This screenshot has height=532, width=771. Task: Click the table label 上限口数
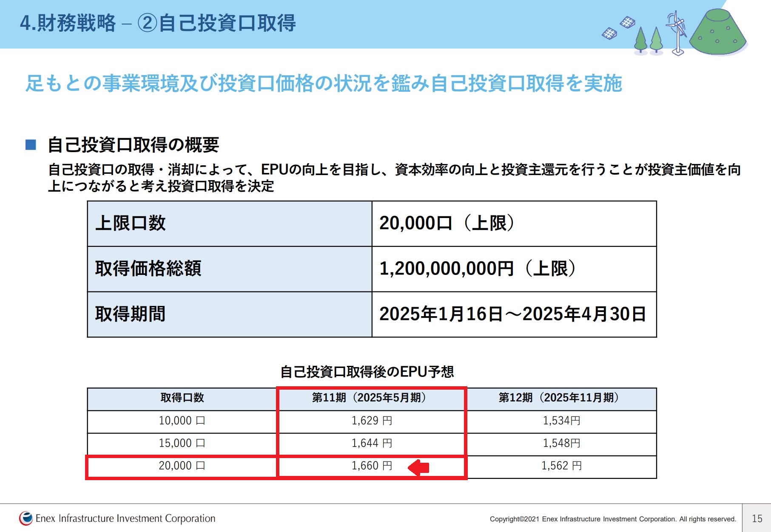click(x=130, y=223)
